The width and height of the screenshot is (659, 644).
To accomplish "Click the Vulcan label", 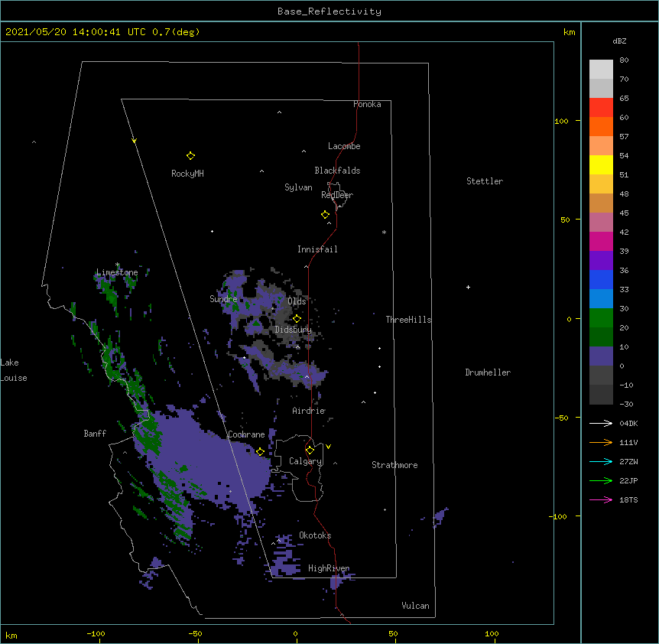I will coord(415,606).
